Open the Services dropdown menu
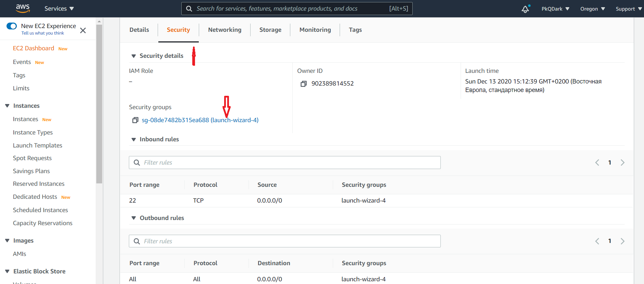644x284 pixels. pos(59,9)
